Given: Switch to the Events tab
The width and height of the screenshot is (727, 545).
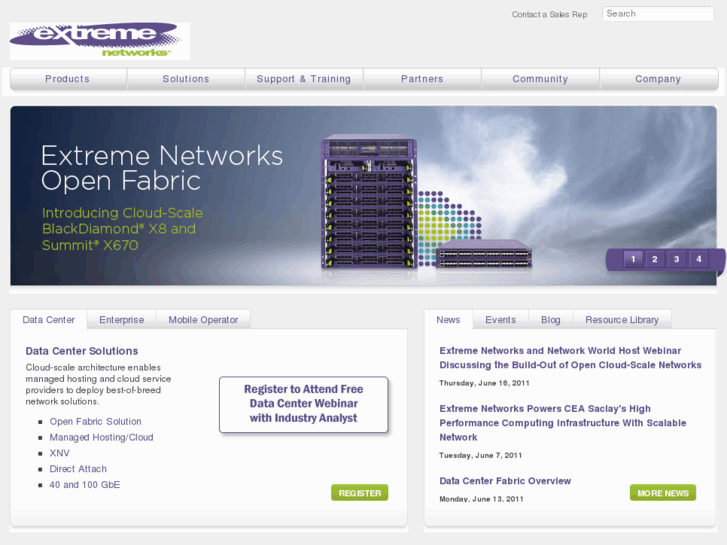Looking at the screenshot, I should pyautogui.click(x=500, y=320).
